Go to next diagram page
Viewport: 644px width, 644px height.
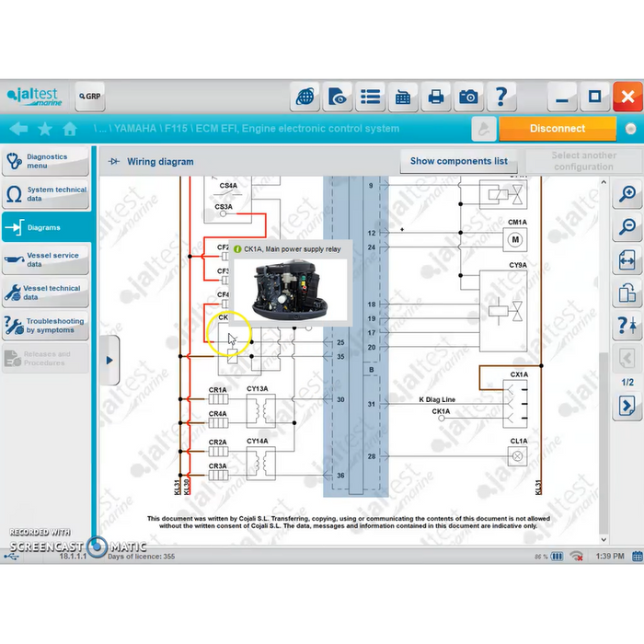[x=627, y=406]
